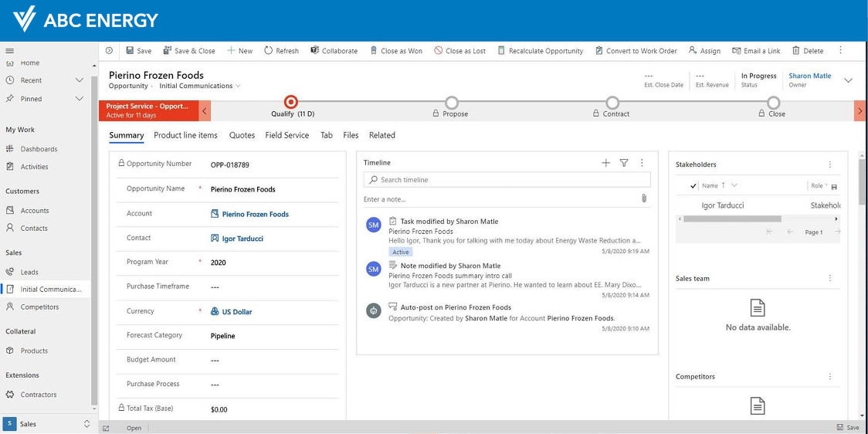Click the attachment paperclip in note box

click(644, 199)
